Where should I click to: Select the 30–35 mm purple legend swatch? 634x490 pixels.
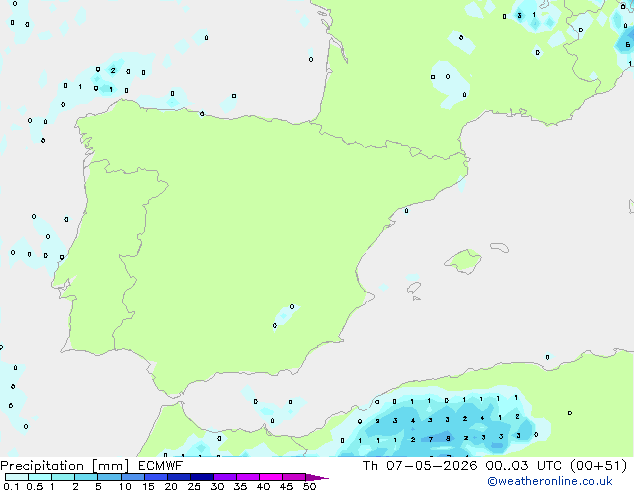tap(224, 477)
